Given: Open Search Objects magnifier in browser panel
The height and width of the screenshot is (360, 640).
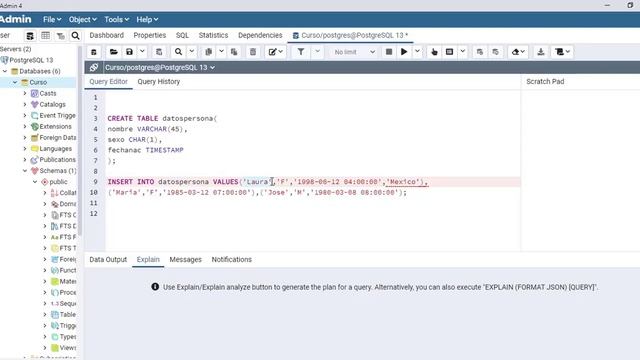Looking at the screenshot, I should point(76,36).
